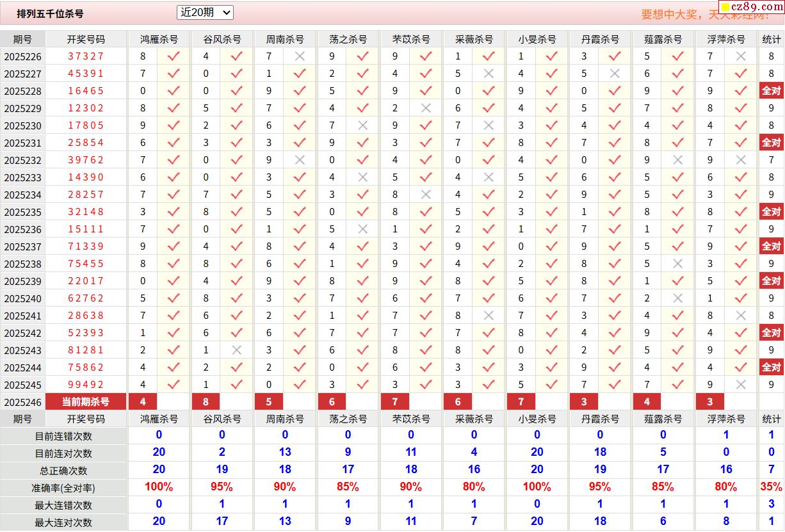The image size is (785, 532).
Task: Click the X mark for 采薇杀号 in row 2025230
Action: 489,125
